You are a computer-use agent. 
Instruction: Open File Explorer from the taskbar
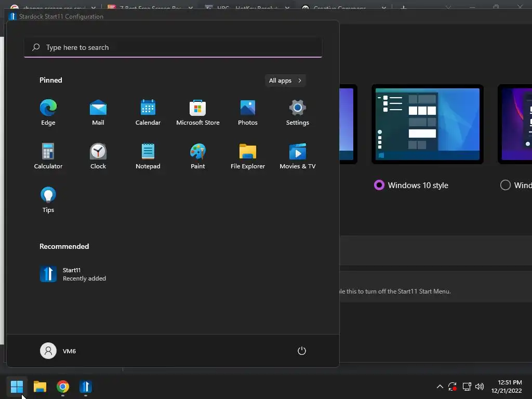coord(39,387)
